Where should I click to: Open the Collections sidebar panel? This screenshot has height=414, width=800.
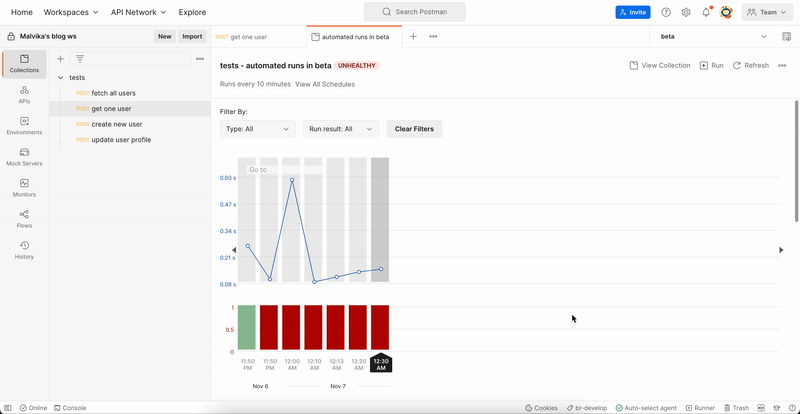[x=24, y=64]
